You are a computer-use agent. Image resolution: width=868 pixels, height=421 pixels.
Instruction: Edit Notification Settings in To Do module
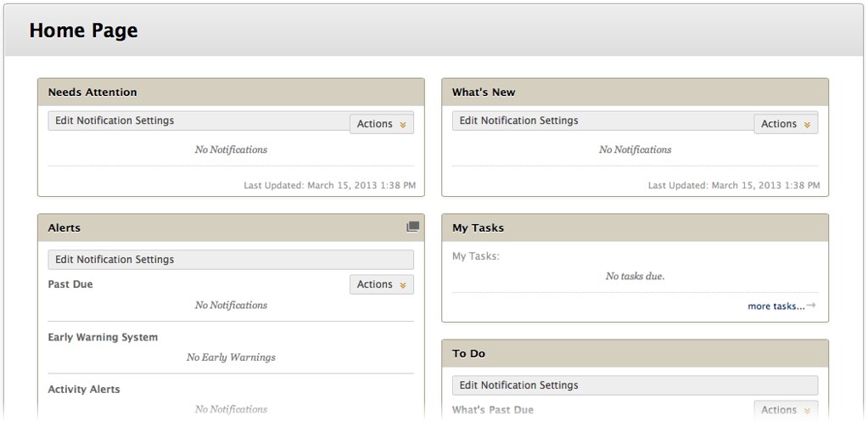pyautogui.click(x=635, y=385)
